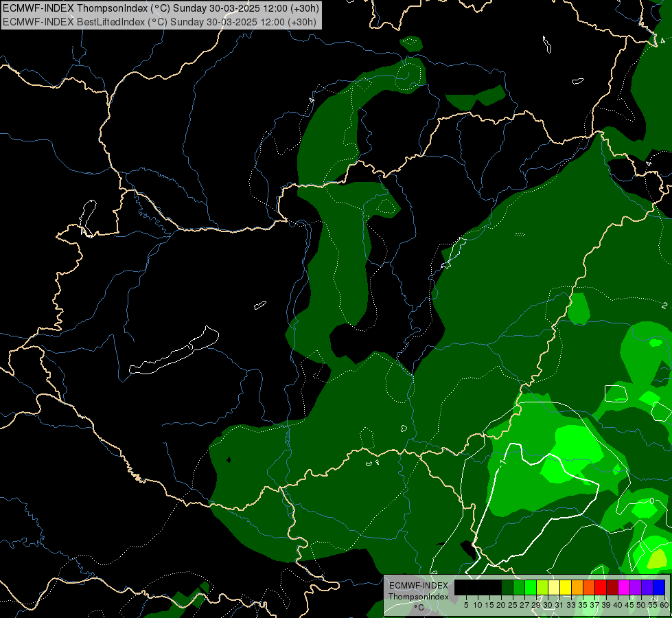Click the °C unit label in legend
Screen dimensions: 672x618
[x=419, y=607]
